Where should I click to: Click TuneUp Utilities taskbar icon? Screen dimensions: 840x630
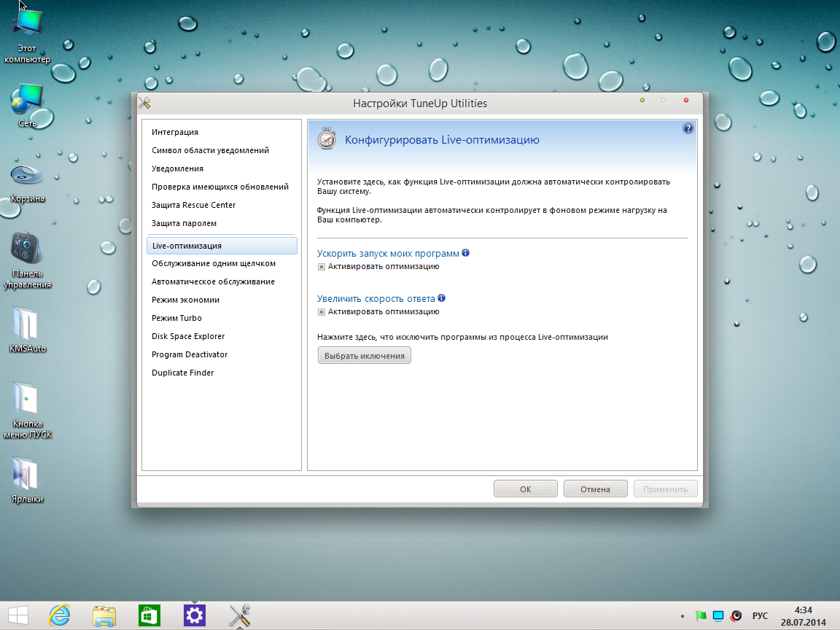coord(239,615)
